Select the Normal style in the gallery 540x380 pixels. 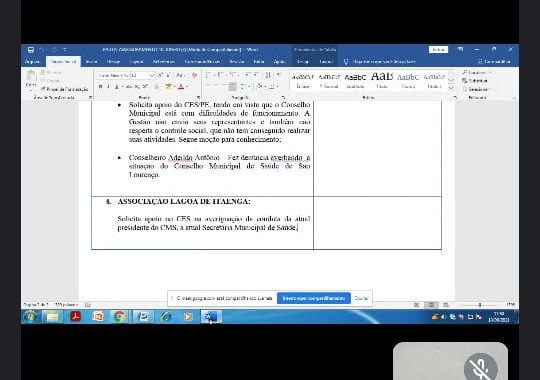point(329,81)
